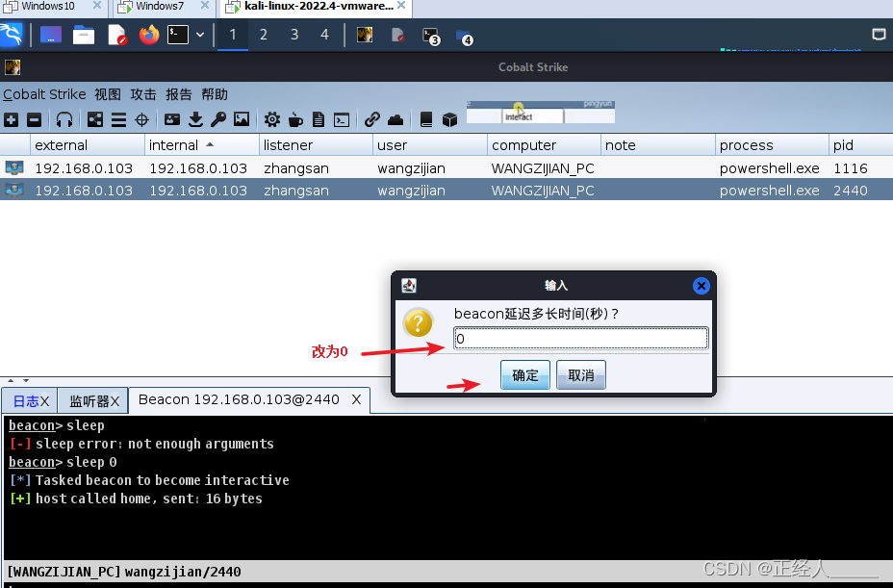The height and width of the screenshot is (588, 893).
Task: Close the 输入 dialog with the X
Action: 702,286
